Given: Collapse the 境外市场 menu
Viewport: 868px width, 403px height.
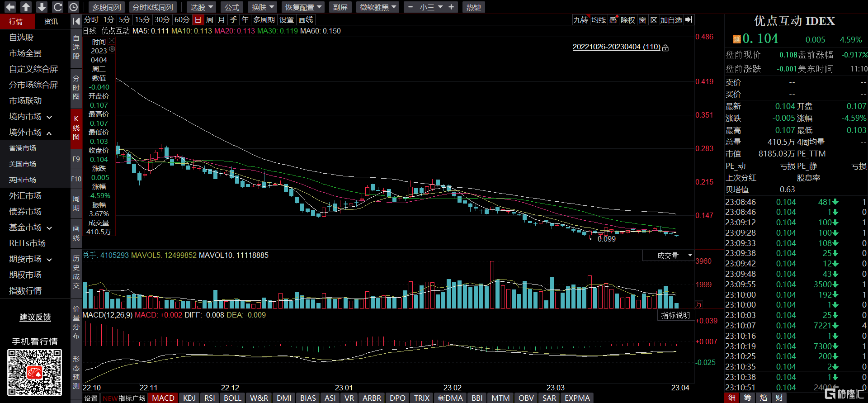Looking at the screenshot, I should 31,133.
